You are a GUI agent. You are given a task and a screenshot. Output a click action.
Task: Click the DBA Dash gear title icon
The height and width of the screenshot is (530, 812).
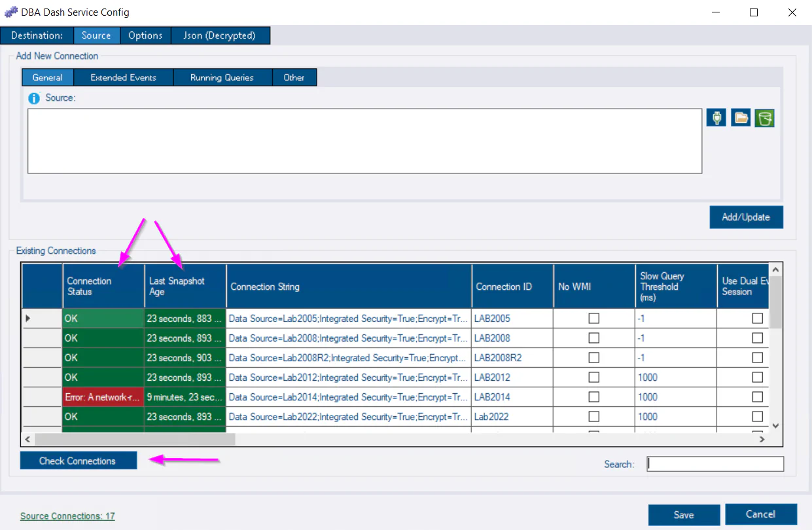point(11,12)
